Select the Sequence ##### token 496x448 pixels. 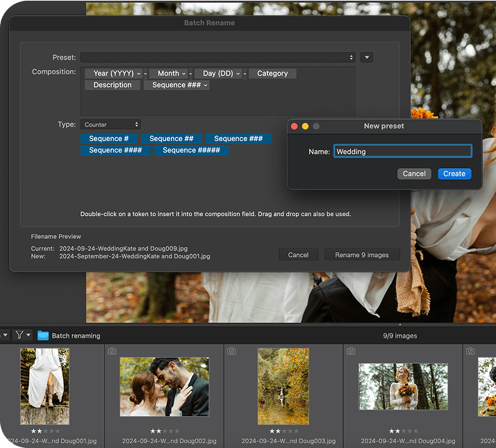(x=191, y=150)
